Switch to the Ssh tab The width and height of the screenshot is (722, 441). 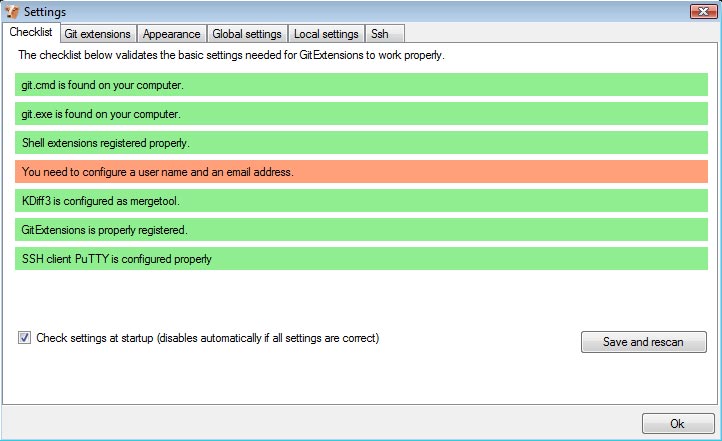click(x=380, y=34)
